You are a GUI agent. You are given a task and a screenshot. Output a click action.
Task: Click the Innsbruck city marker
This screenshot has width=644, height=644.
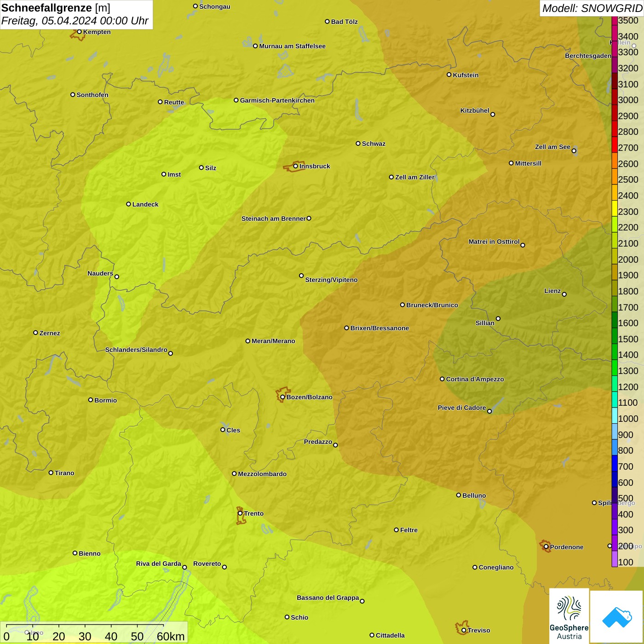point(296,166)
